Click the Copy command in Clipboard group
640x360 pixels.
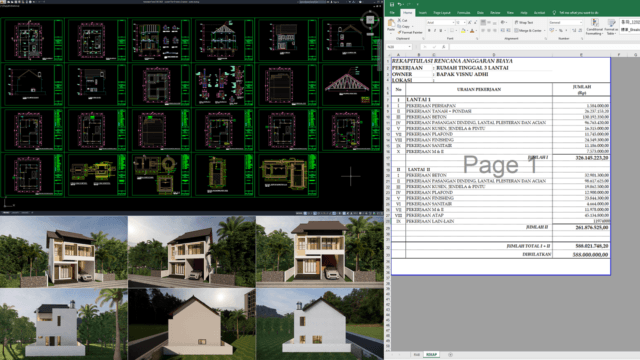404,26
